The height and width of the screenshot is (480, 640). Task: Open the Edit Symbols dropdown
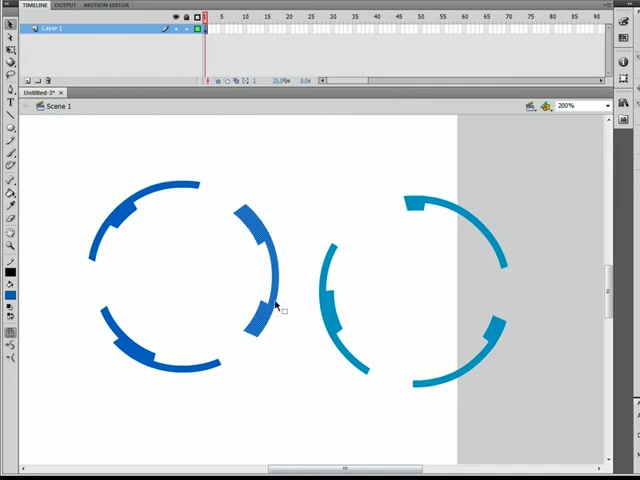coord(546,107)
